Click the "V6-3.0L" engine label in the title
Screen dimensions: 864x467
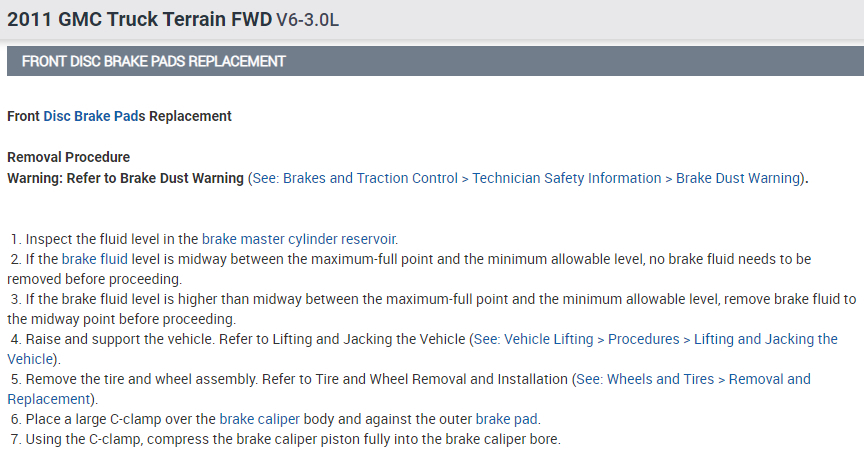(306, 20)
